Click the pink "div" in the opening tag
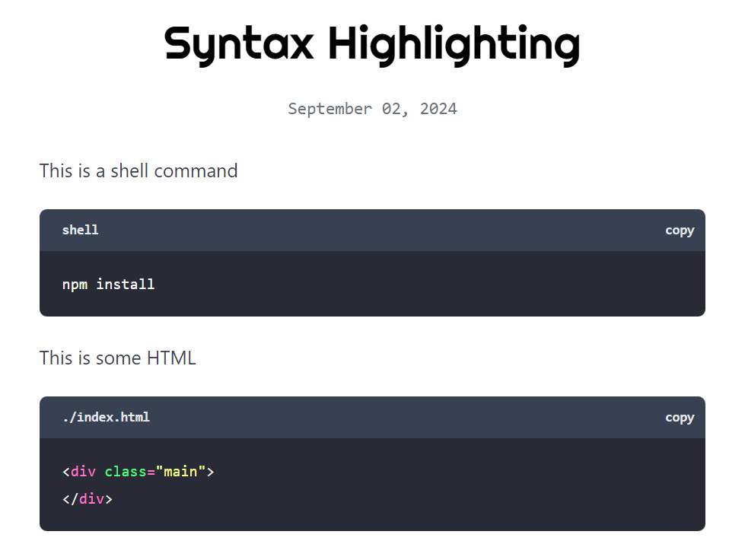745x560 pixels. (x=83, y=472)
